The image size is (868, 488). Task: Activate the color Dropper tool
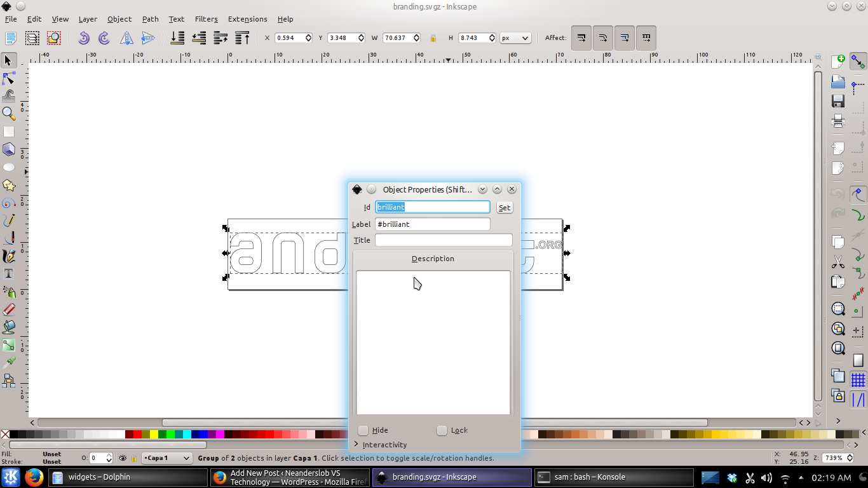pyautogui.click(x=9, y=362)
